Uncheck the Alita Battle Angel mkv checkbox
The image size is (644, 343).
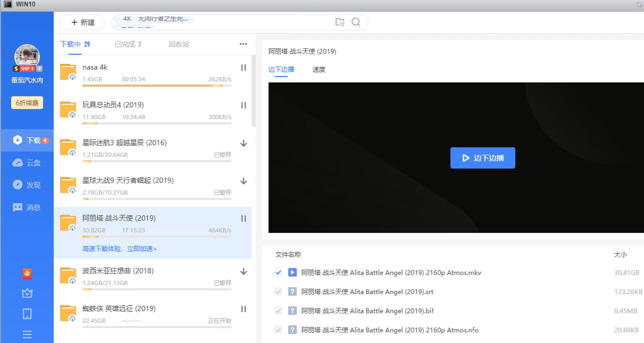pos(278,273)
